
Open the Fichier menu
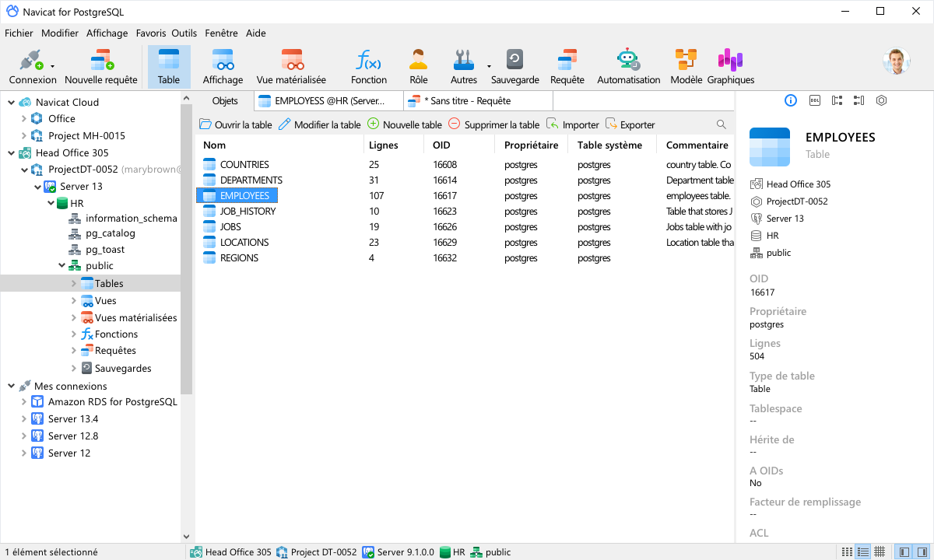pyautogui.click(x=19, y=33)
